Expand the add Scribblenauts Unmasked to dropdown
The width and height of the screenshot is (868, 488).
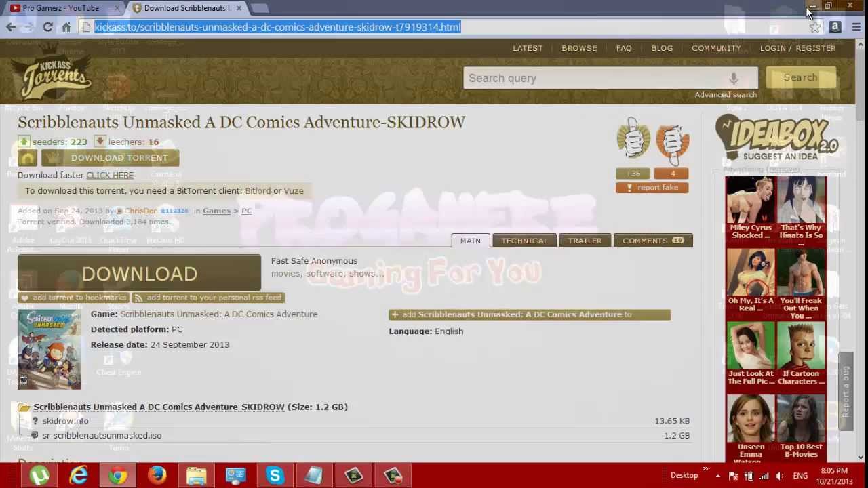click(530, 314)
